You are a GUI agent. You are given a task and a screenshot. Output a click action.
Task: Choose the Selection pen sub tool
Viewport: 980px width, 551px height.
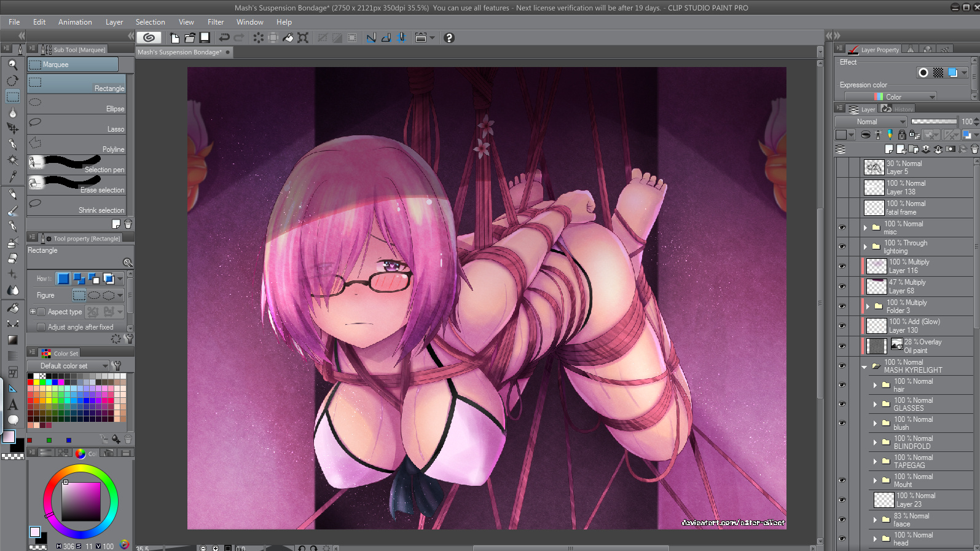tap(77, 165)
